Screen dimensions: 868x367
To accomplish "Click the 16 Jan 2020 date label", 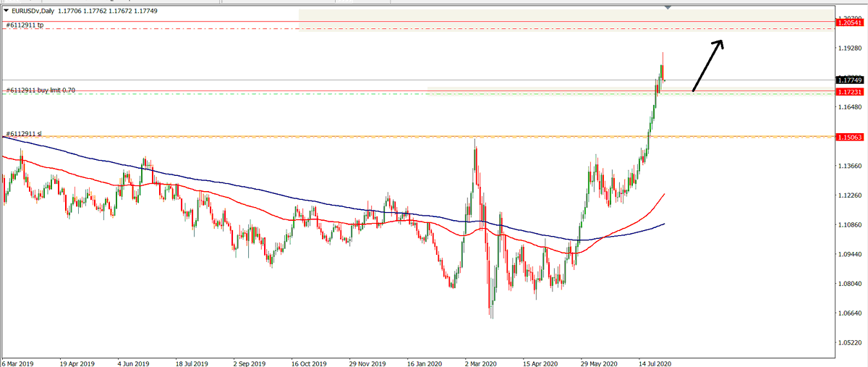I will pyautogui.click(x=425, y=363).
